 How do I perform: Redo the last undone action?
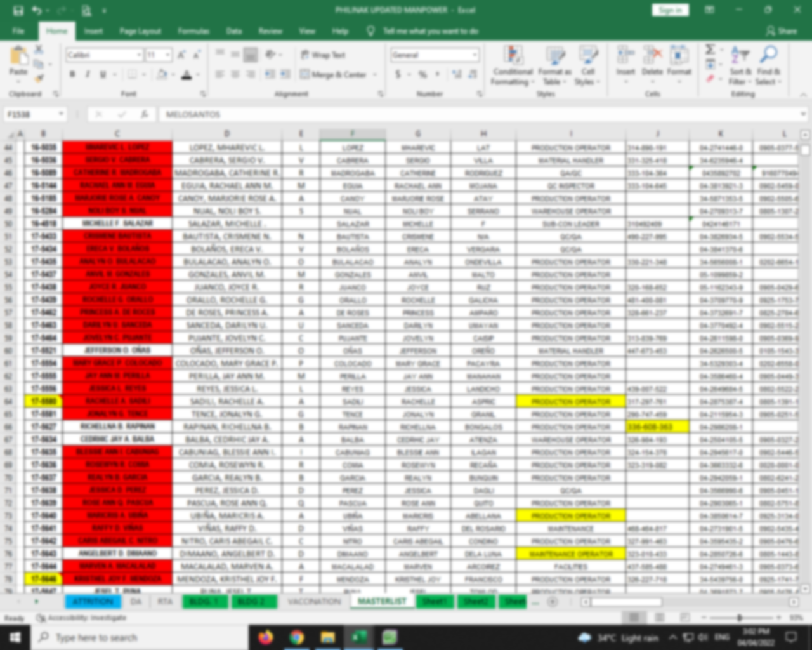point(62,10)
